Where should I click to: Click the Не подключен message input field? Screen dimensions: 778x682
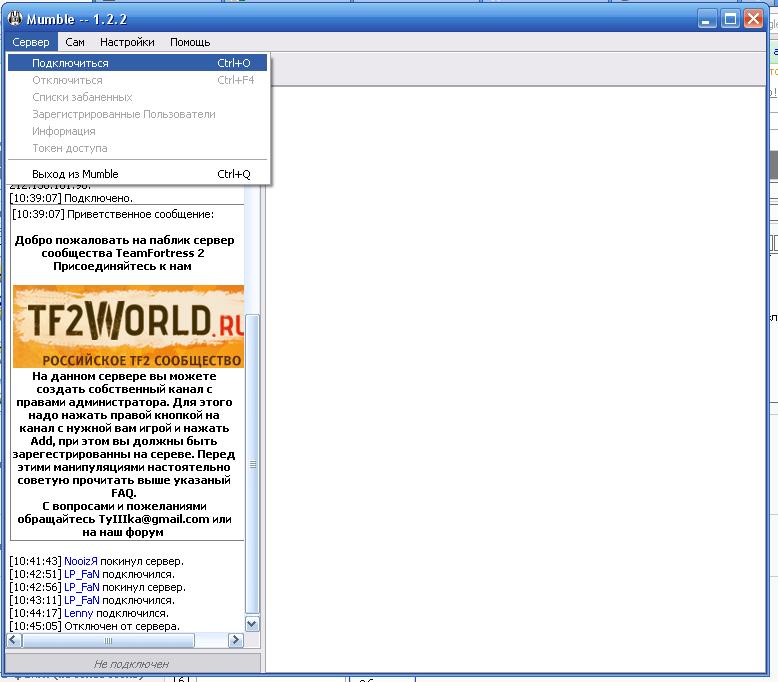coord(132,664)
